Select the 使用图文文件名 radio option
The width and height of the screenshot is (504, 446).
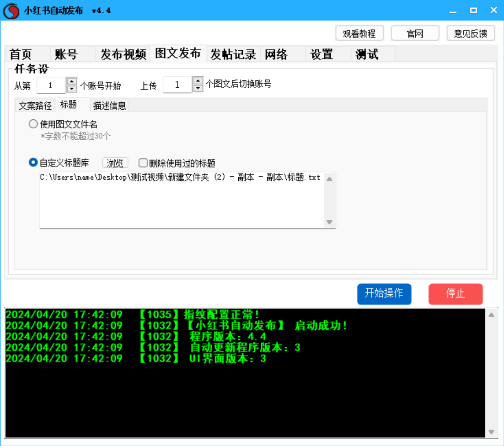tap(63, 124)
